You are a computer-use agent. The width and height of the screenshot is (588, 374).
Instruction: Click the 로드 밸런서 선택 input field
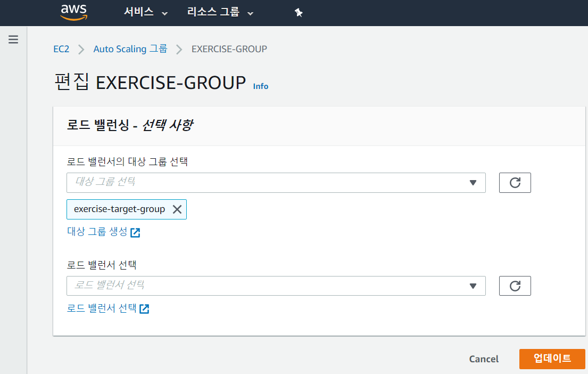click(266, 286)
